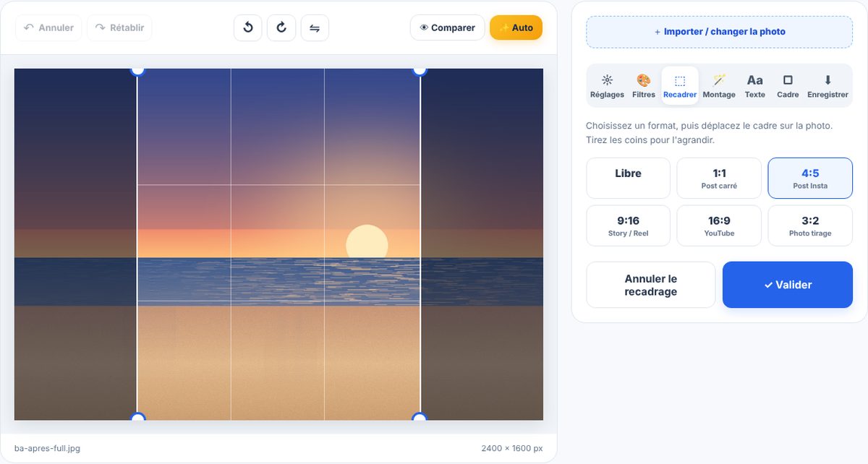Click the file name ba-apres-full.jpg
The image size is (868, 464).
[x=47, y=448]
